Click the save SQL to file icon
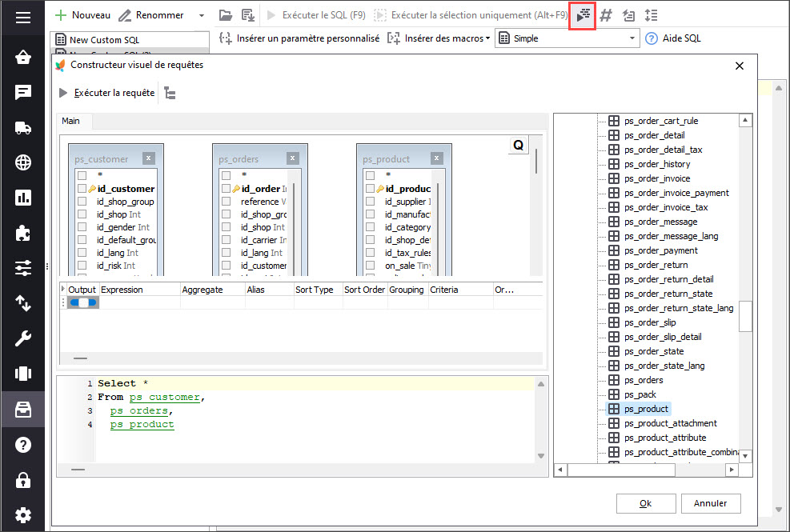790x532 pixels. click(248, 15)
